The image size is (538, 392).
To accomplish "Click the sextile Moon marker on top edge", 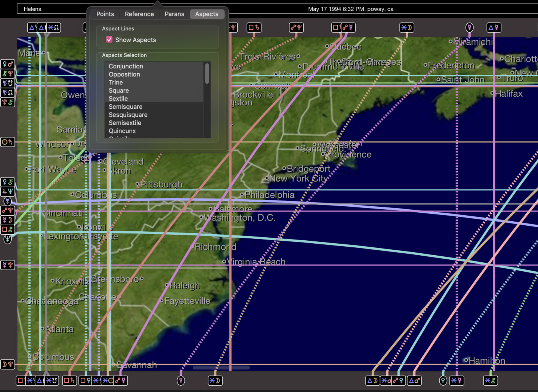I will pyautogui.click(x=407, y=27).
